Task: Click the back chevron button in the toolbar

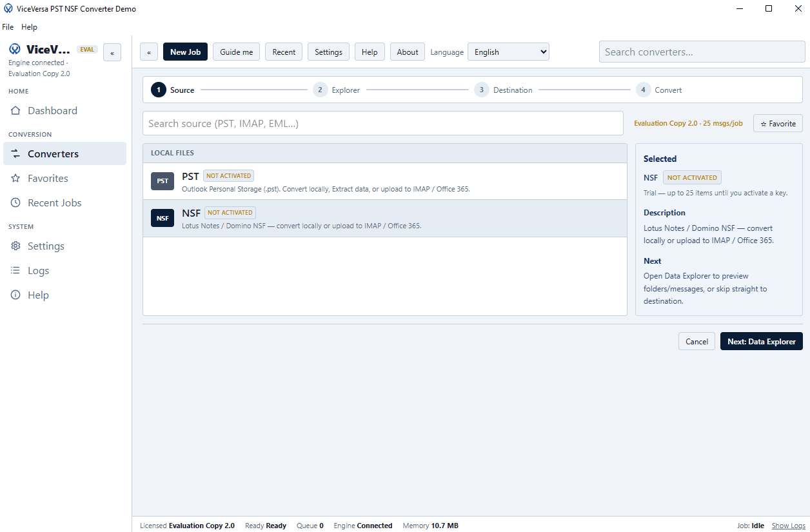Action: 149,52
